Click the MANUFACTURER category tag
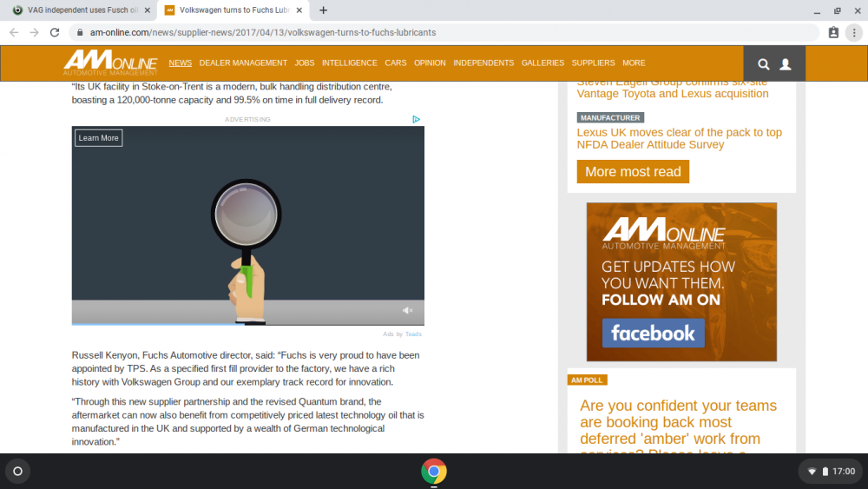The image size is (868, 489). [x=610, y=117]
